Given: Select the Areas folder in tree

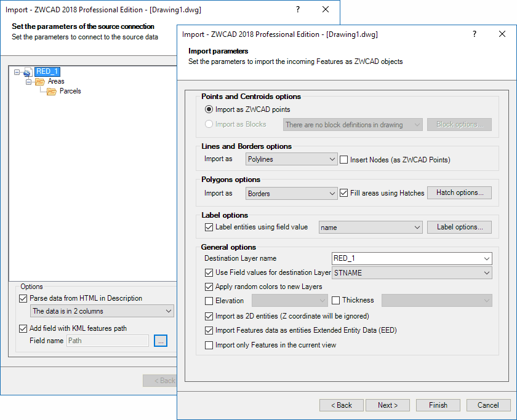Looking at the screenshot, I should [56, 81].
